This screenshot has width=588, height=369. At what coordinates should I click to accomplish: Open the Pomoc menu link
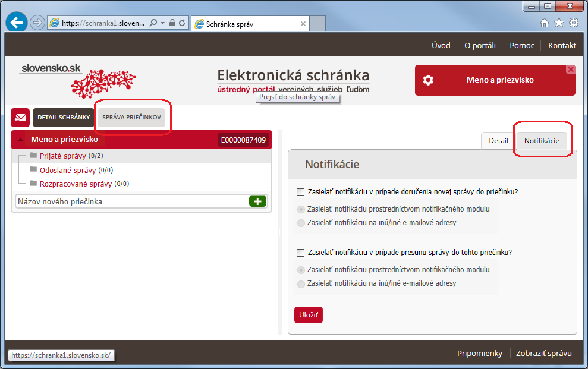(522, 45)
